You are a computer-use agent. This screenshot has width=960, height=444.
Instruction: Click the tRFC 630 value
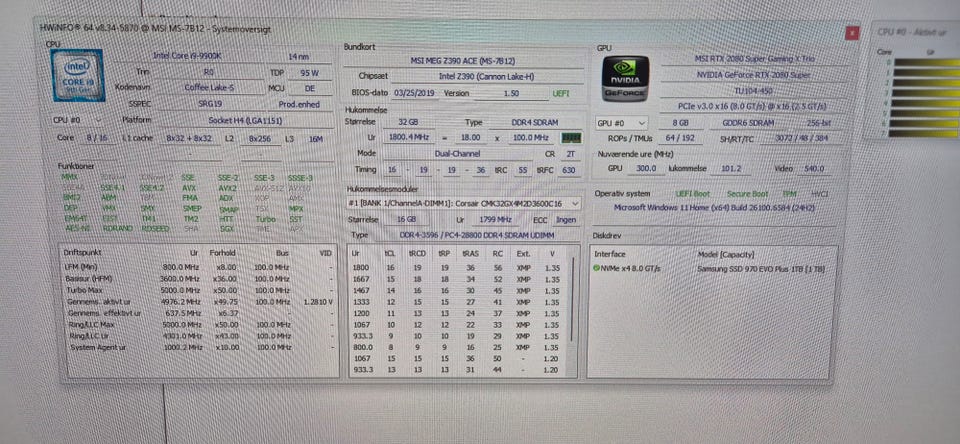click(x=569, y=170)
